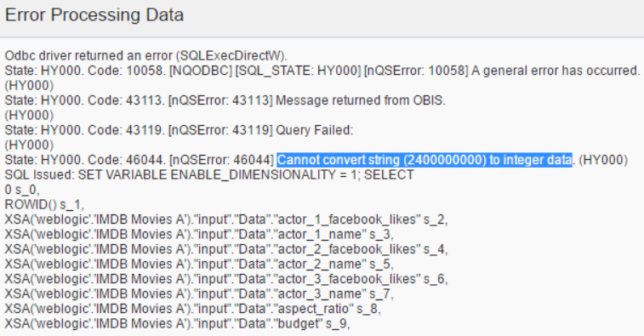
Task: Click the "0 s_0," SQL line
Action: [22, 190]
